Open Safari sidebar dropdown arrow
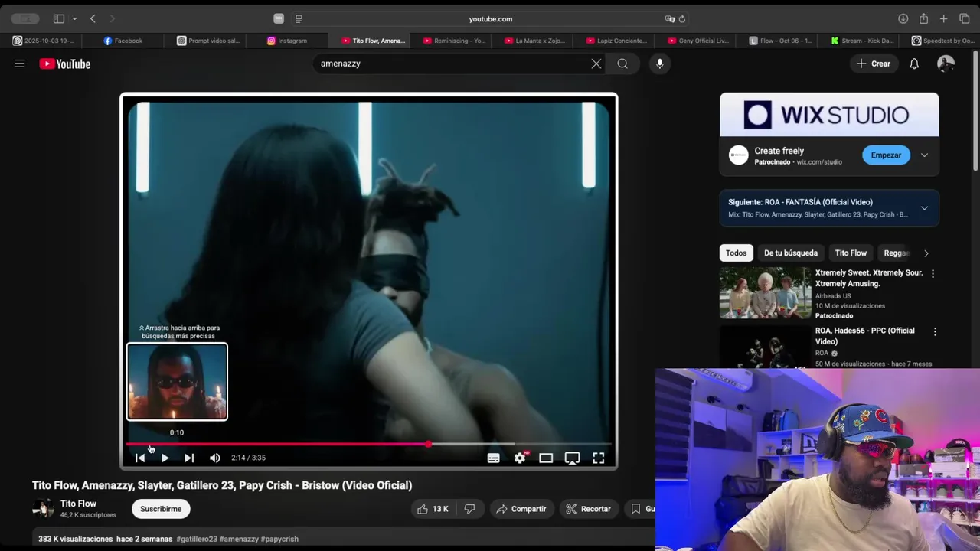The width and height of the screenshot is (980, 551). (74, 18)
